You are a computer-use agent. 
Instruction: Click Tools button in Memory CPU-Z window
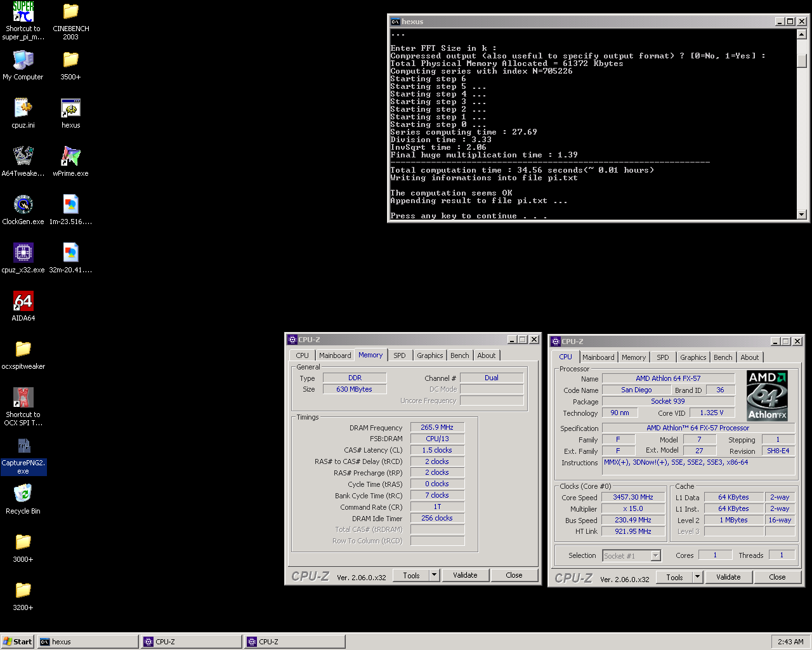click(411, 575)
